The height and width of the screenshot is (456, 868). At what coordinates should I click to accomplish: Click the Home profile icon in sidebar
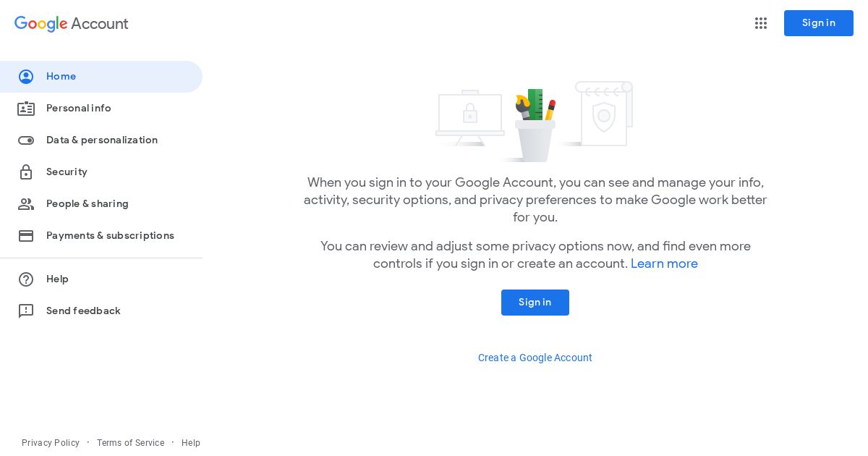coord(26,77)
